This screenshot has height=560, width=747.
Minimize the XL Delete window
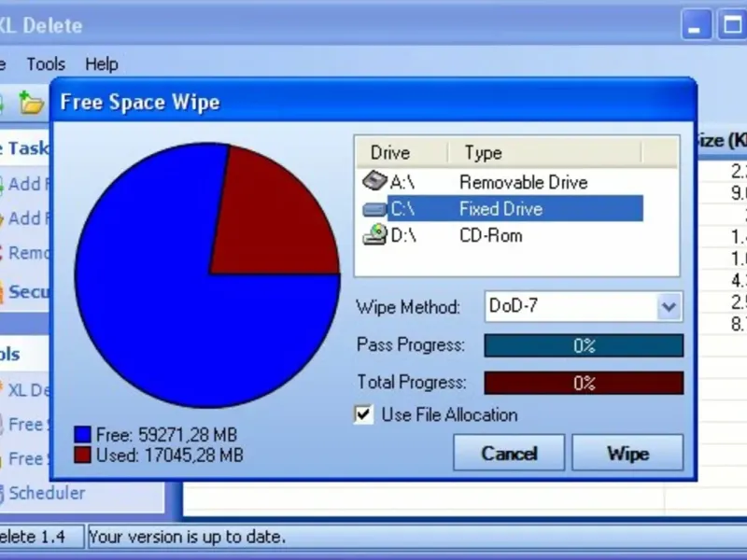pos(696,25)
